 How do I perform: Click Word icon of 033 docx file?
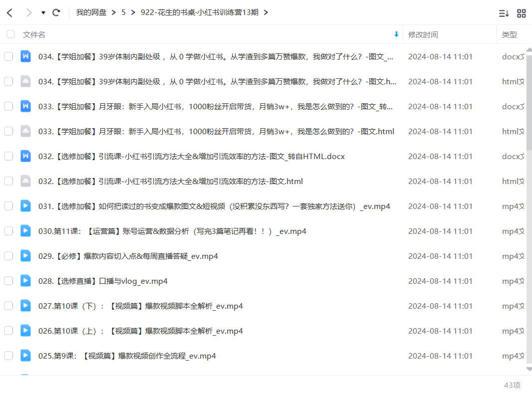[x=25, y=106]
